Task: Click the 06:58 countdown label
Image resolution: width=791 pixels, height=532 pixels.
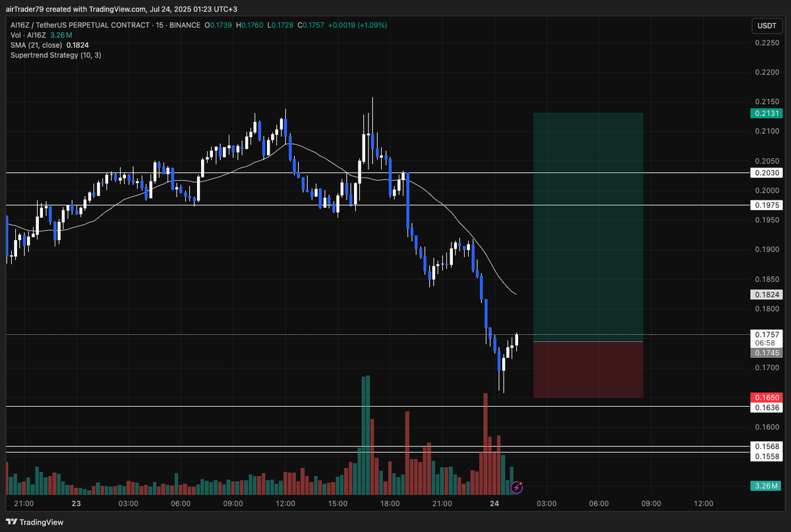Action: [x=766, y=343]
